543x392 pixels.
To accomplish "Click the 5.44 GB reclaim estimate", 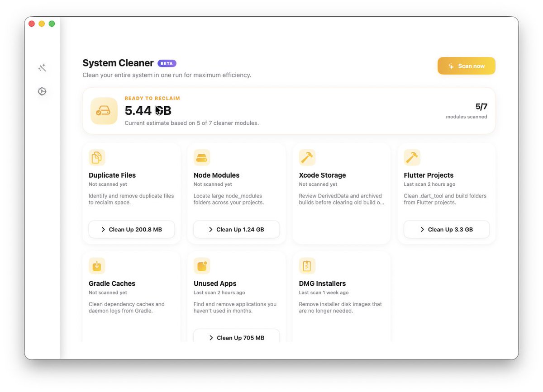I will click(148, 111).
